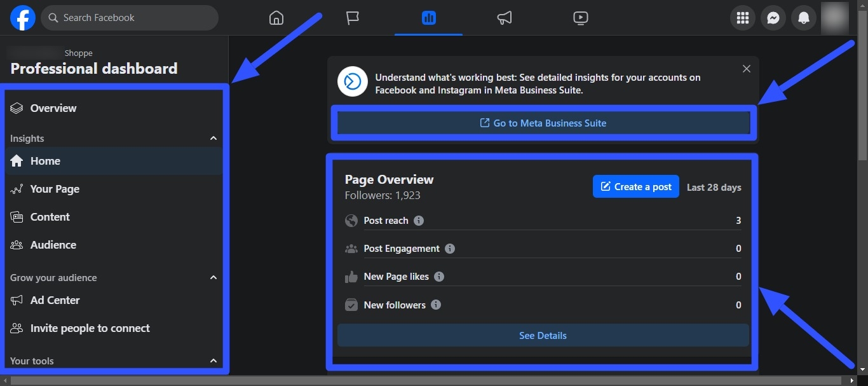This screenshot has height=386, width=868.
Task: Open the Content menu item in sidebar
Action: (49, 216)
